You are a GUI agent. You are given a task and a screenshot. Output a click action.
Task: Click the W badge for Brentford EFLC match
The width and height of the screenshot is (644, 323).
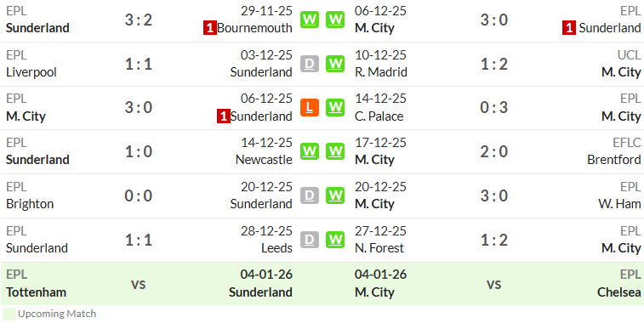coord(335,151)
